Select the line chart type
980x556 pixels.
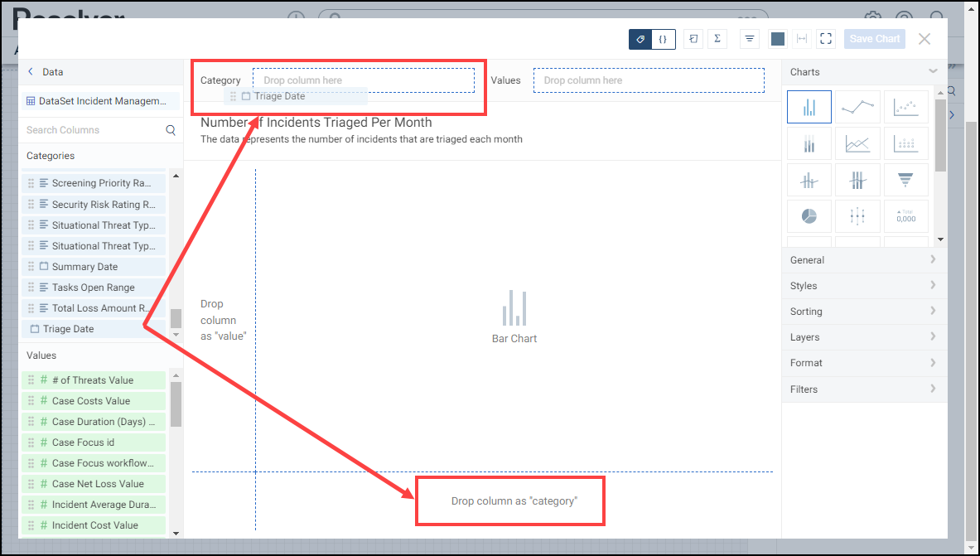point(857,107)
